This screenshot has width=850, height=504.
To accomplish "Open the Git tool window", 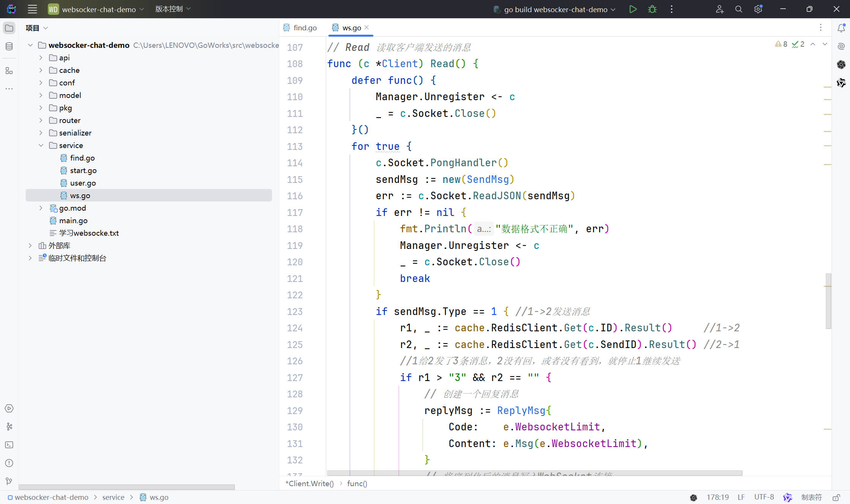I will (x=9, y=481).
